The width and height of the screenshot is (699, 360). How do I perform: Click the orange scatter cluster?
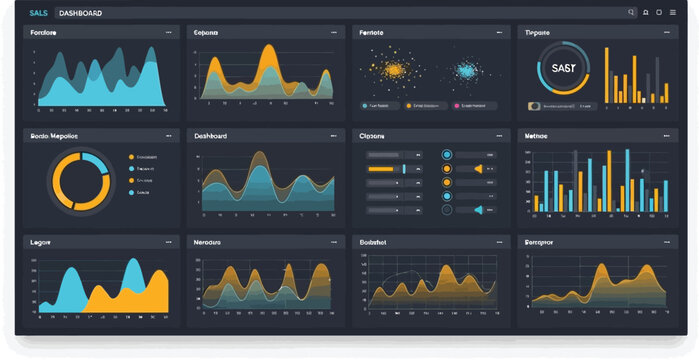click(393, 70)
